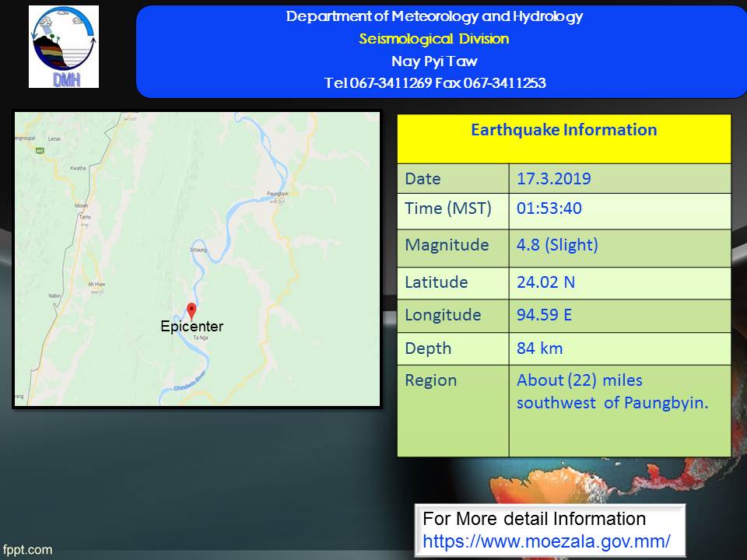The width and height of the screenshot is (747, 560).
Task: Select the '94.59 E' longitude value
Action: [x=545, y=315]
